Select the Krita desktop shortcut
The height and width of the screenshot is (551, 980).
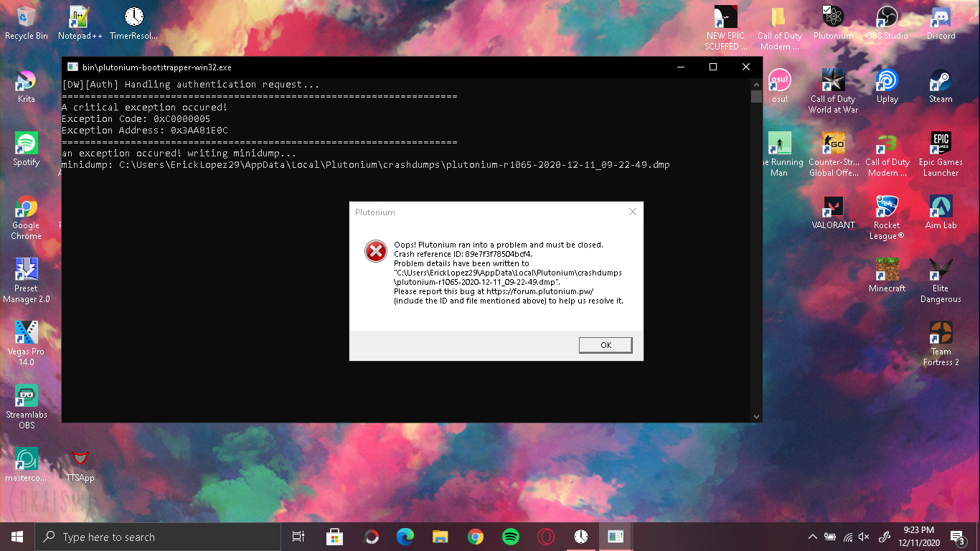click(x=27, y=87)
